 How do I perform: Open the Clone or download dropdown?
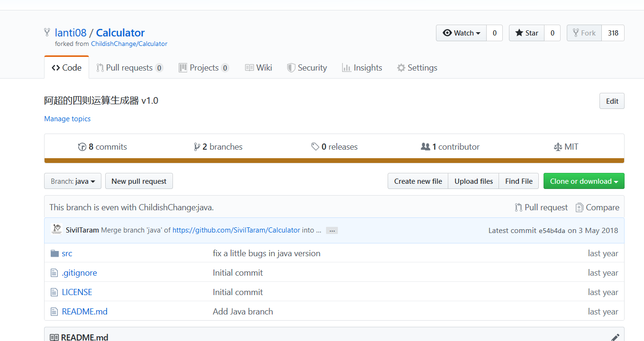point(584,181)
